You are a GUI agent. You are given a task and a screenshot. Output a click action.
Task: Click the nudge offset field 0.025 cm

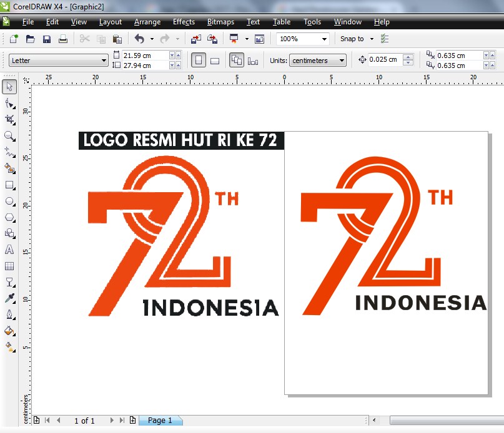coord(385,59)
